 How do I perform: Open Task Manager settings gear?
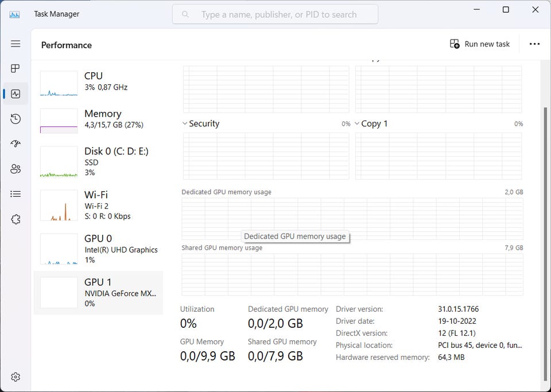[15, 377]
